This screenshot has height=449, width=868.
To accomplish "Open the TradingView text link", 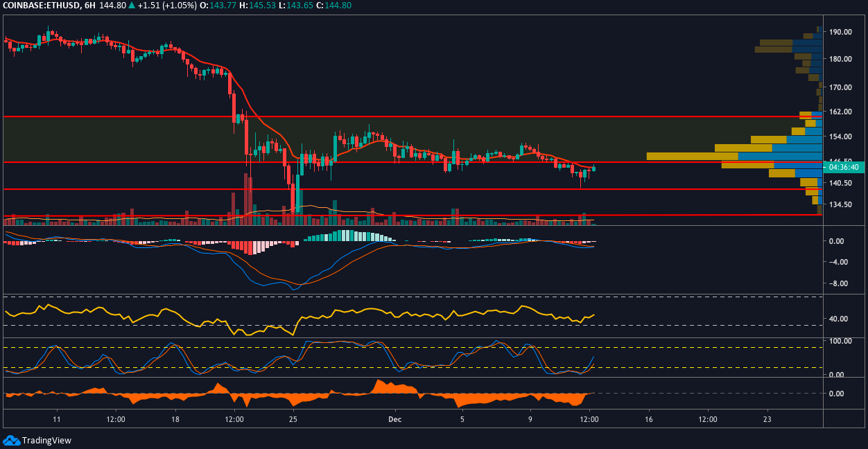I will pyautogui.click(x=46, y=440).
